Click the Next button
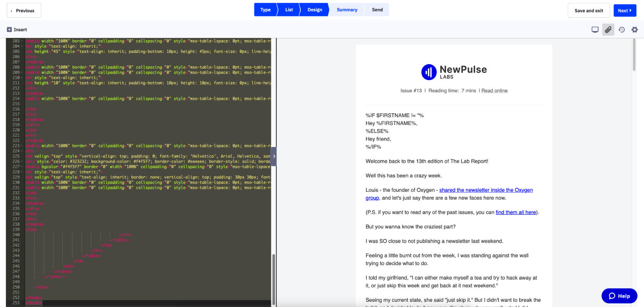Screen dimensions: 644x307 point(625,10)
